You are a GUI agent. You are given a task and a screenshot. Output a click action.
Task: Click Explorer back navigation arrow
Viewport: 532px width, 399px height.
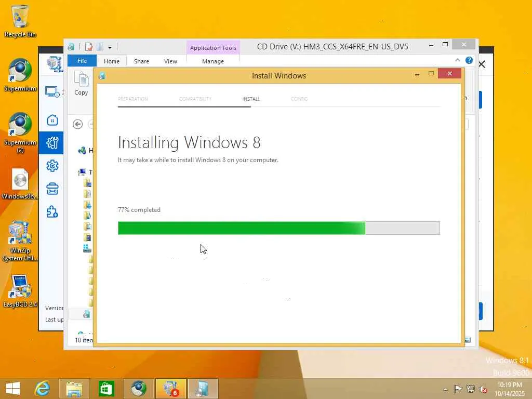click(78, 124)
